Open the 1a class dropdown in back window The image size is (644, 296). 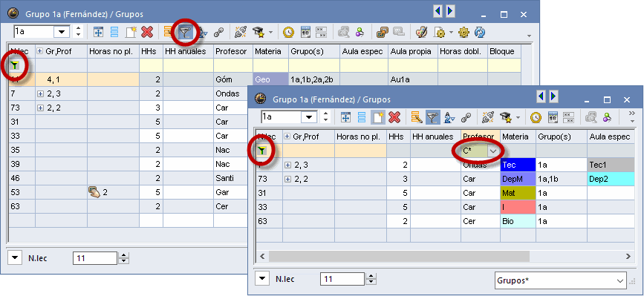[62, 32]
